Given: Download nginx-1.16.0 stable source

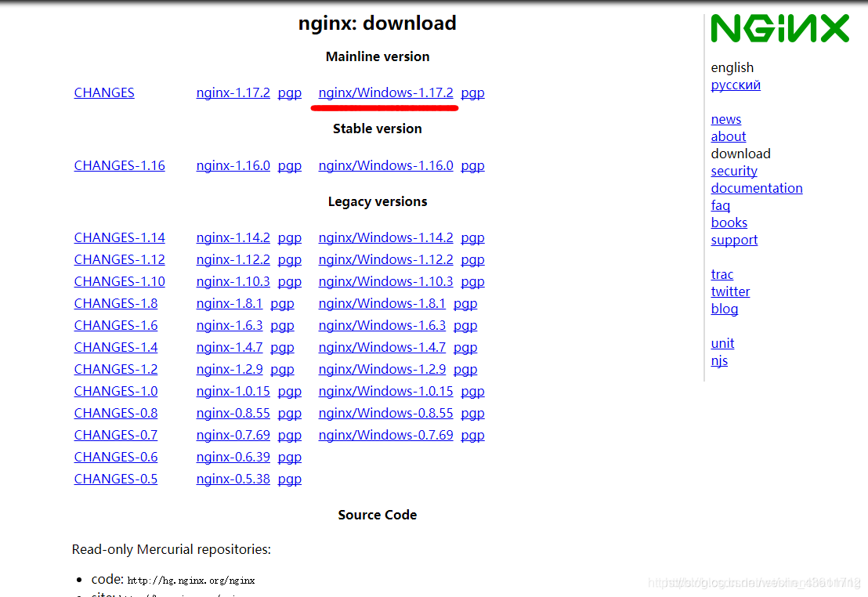Looking at the screenshot, I should click(x=233, y=165).
